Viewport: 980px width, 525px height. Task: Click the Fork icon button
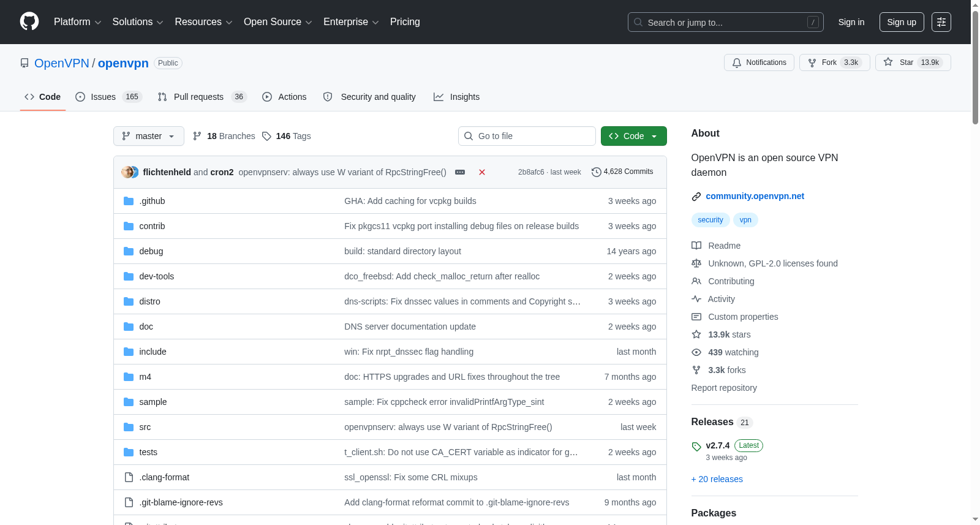(x=812, y=62)
